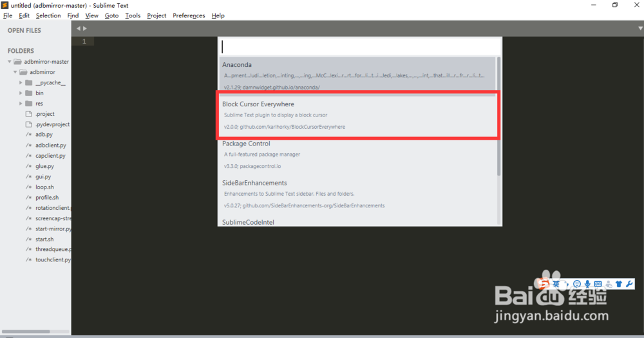Expand the __pycache__ folder arrow

point(21,82)
